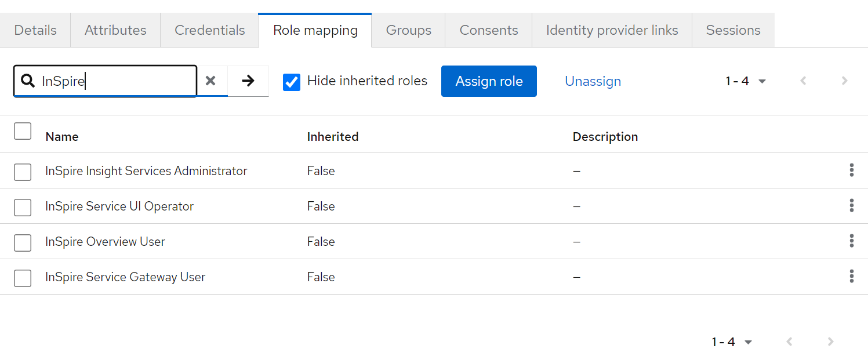Click the top next page arrow
The image size is (868, 363).
(x=844, y=81)
